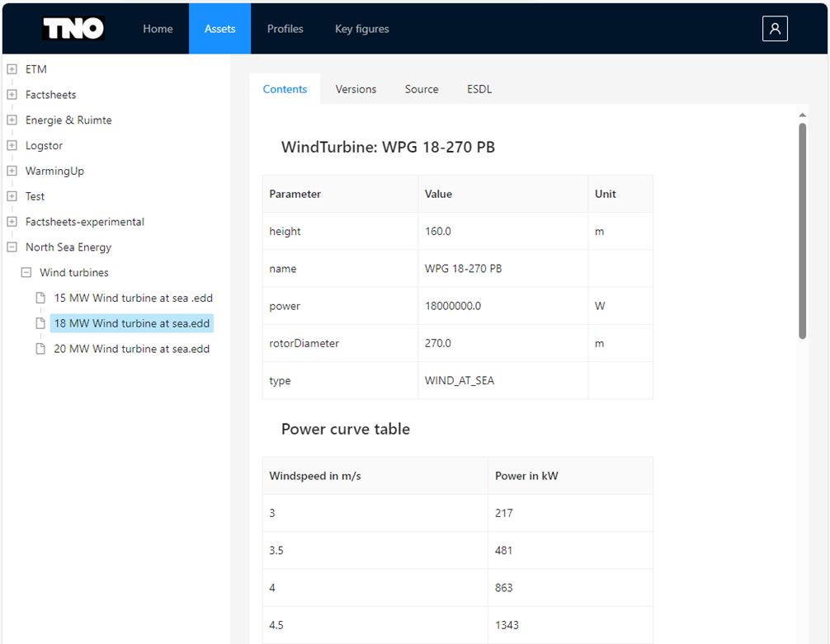This screenshot has height=644, width=830.
Task: Open the ESDL tab
Action: tap(479, 89)
